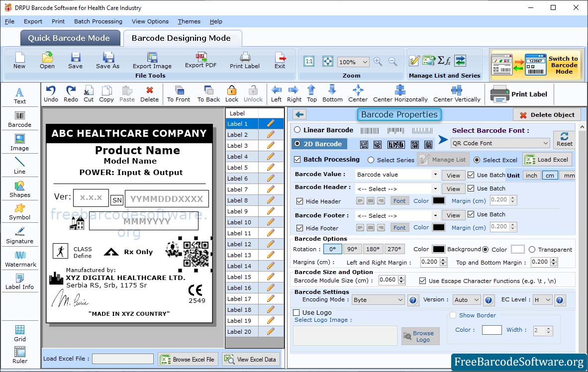
Task: Open the Themes menu
Action: click(x=189, y=21)
